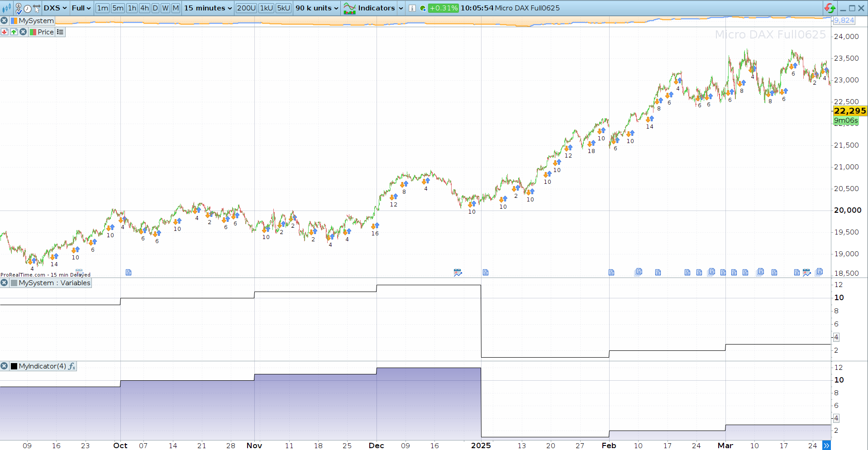868x450 pixels.
Task: Open the Price panel label settings
Action: pyautogui.click(x=46, y=32)
